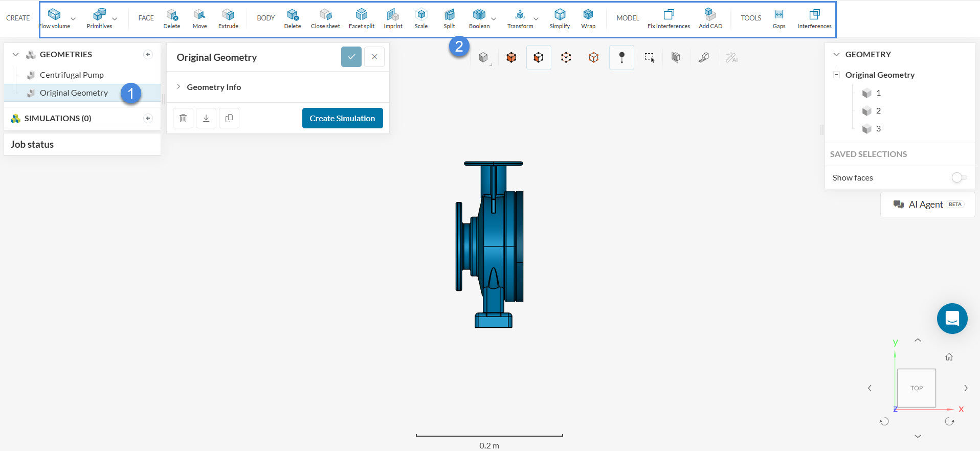Confirm Original Geometry with the checkmark

tap(351, 57)
